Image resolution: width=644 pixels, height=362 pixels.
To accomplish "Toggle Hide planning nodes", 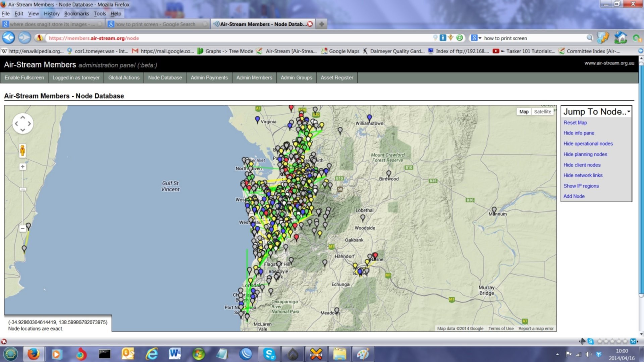I will click(585, 154).
